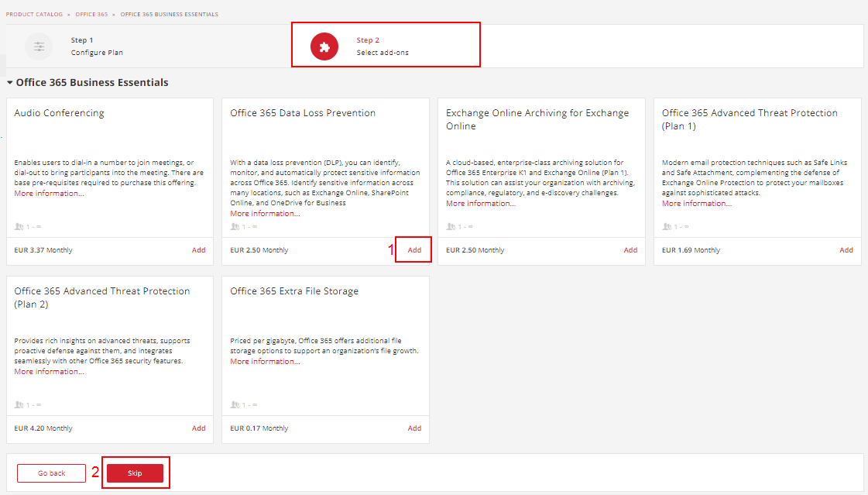The height and width of the screenshot is (495, 868).
Task: Click users icon in Audio Conferencing card
Action: pyautogui.click(x=19, y=226)
